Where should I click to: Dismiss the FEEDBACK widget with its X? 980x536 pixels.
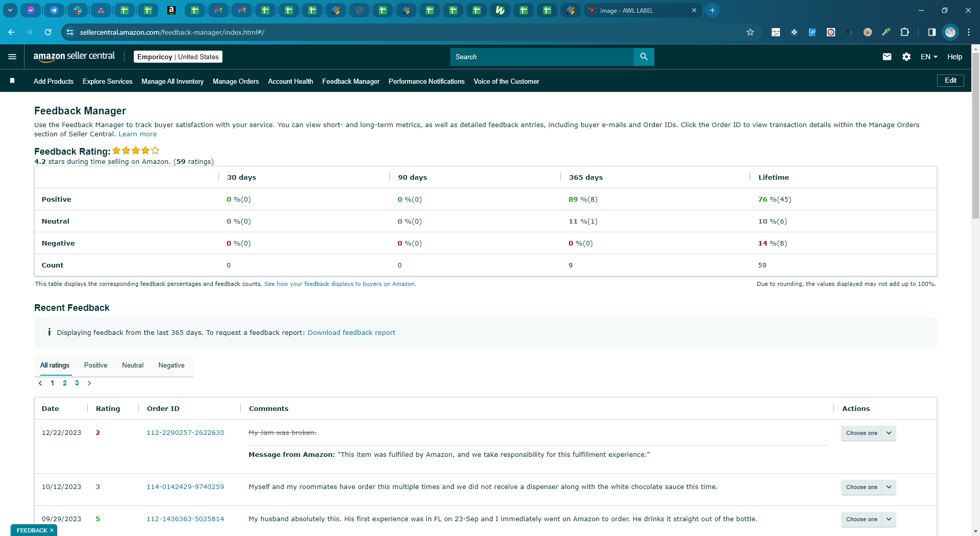point(52,530)
